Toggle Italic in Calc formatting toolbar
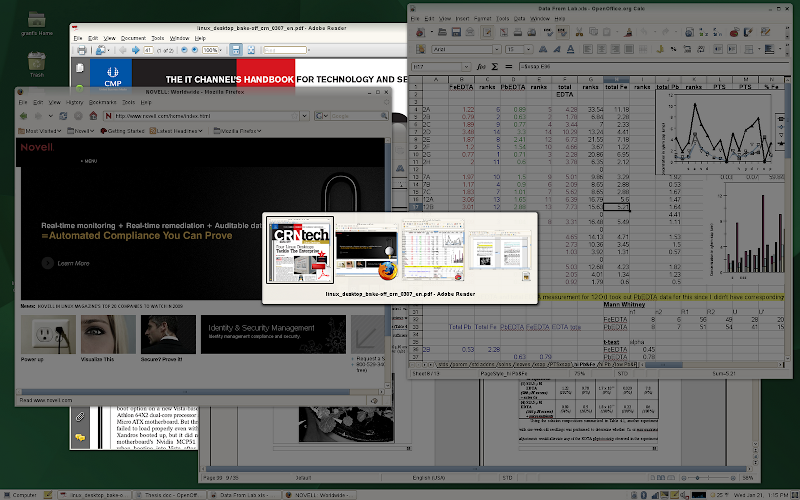 coord(557,49)
